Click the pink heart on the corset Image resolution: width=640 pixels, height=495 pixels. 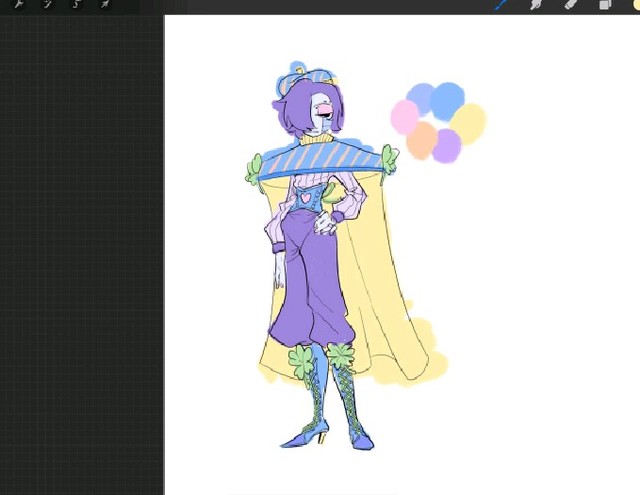tap(304, 197)
